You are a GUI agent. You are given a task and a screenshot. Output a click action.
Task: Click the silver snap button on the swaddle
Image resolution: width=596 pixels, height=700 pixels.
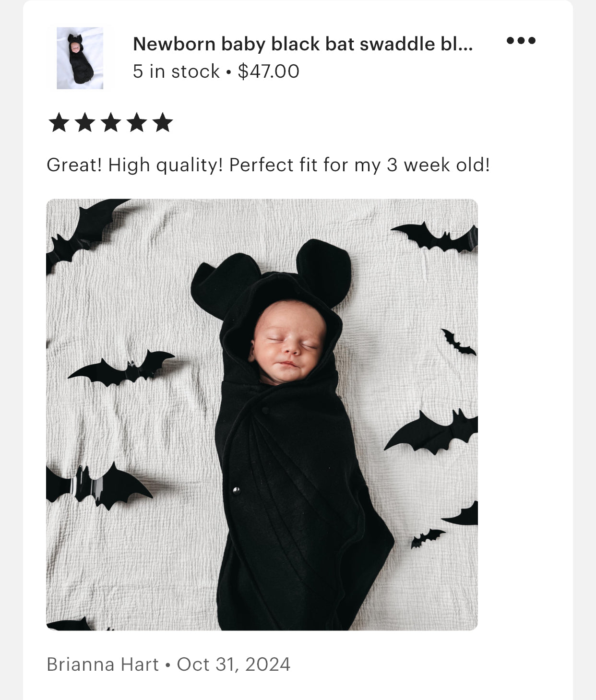coord(236,490)
